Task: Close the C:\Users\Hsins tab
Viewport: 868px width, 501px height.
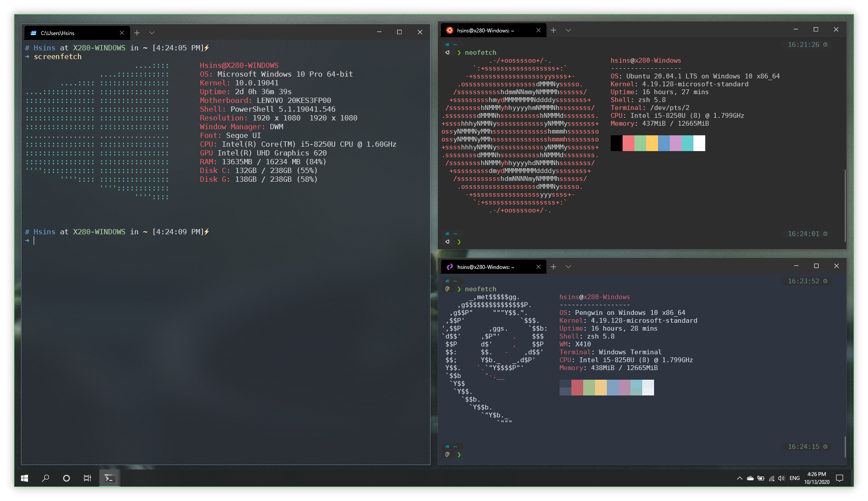Action: pyautogui.click(x=122, y=33)
